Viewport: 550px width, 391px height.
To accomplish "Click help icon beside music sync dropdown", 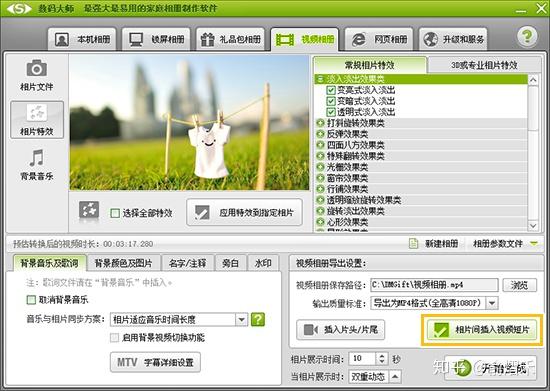I will click(x=258, y=319).
